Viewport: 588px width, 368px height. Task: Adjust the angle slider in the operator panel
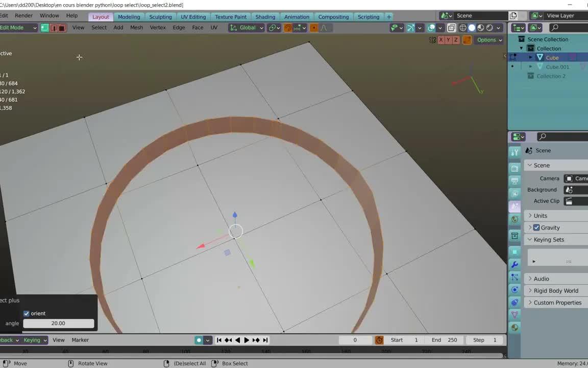coord(58,323)
